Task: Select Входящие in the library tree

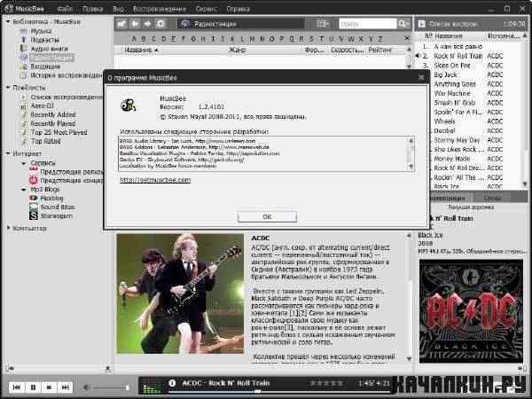Action: [x=45, y=66]
